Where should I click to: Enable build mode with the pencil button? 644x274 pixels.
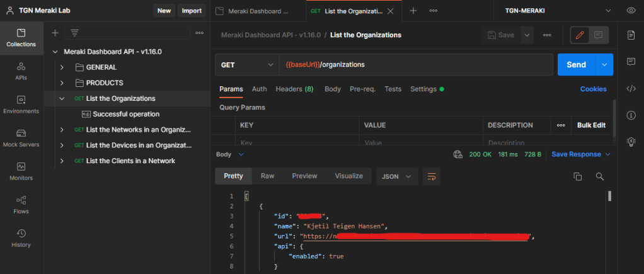tap(580, 35)
